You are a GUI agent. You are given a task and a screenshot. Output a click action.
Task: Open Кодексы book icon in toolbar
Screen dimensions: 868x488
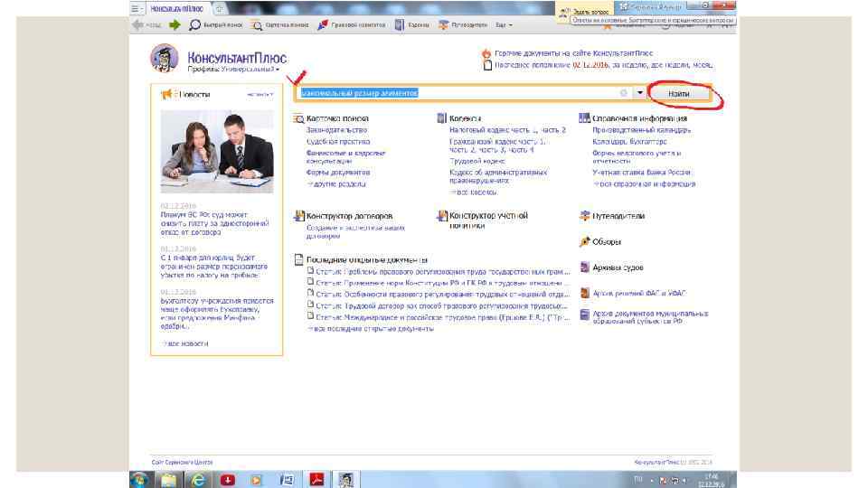399,25
